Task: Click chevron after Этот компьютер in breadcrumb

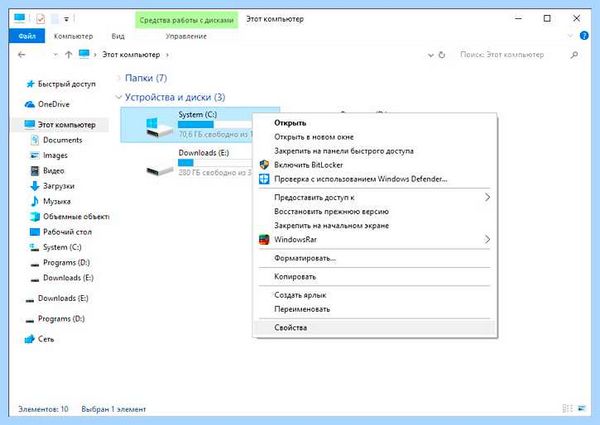Action: [x=167, y=55]
